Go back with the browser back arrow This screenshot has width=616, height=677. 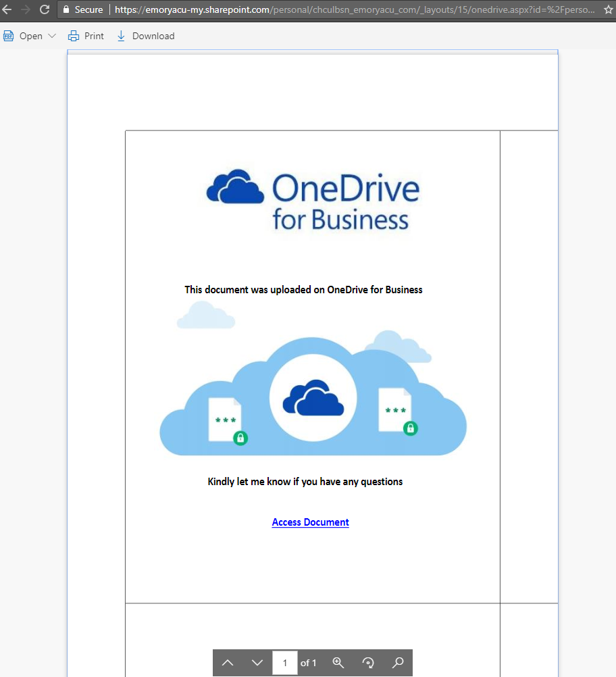tap(7, 9)
